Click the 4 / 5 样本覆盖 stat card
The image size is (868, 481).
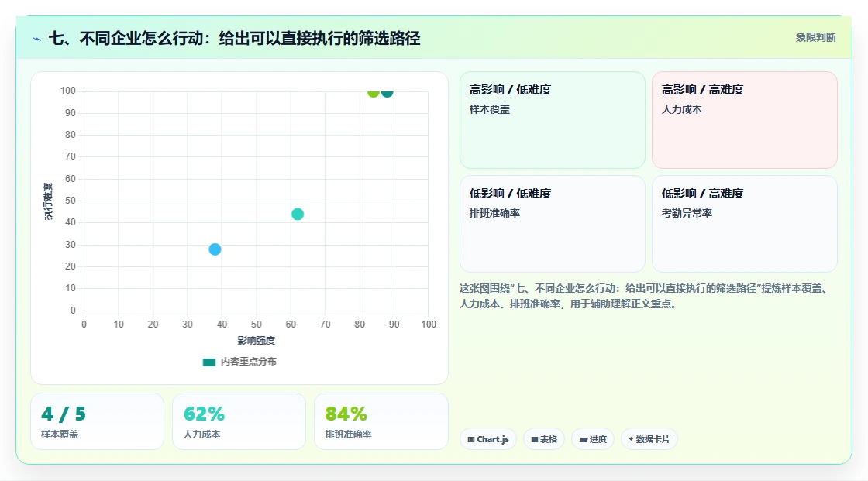[98, 422]
